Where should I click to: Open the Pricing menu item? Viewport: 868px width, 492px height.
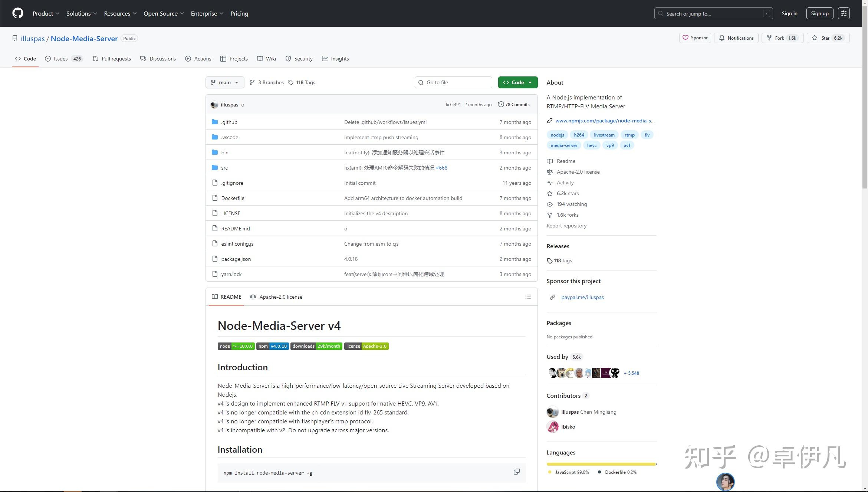(x=239, y=13)
